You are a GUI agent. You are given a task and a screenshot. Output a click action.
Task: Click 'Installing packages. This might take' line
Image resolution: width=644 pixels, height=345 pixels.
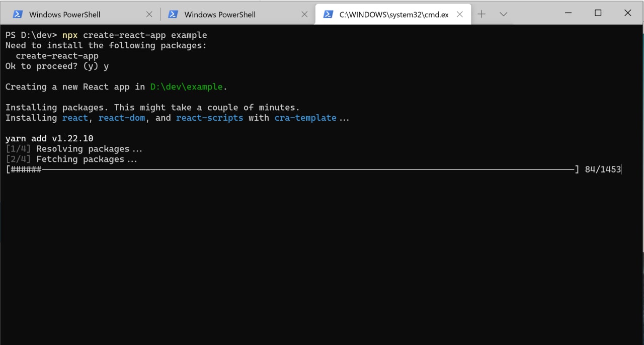click(x=152, y=108)
